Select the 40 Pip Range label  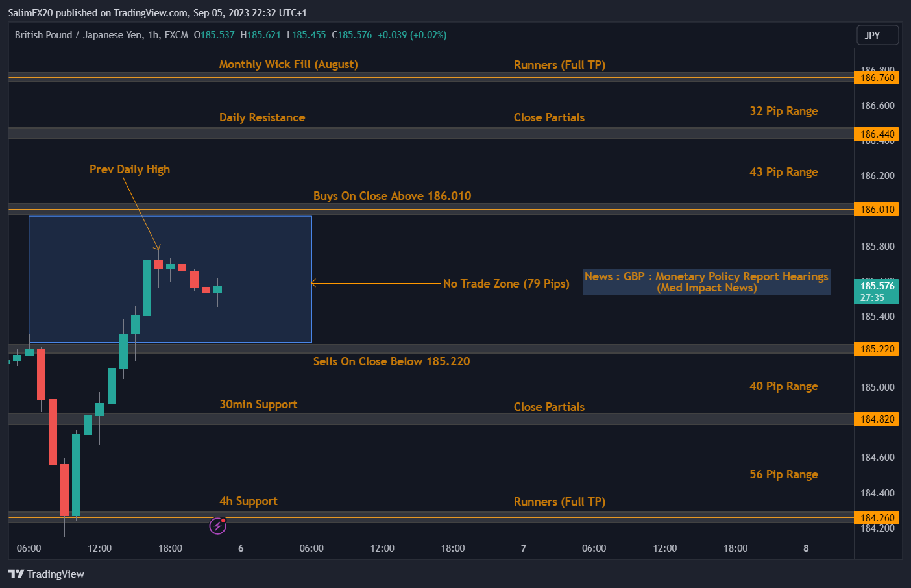pos(784,386)
